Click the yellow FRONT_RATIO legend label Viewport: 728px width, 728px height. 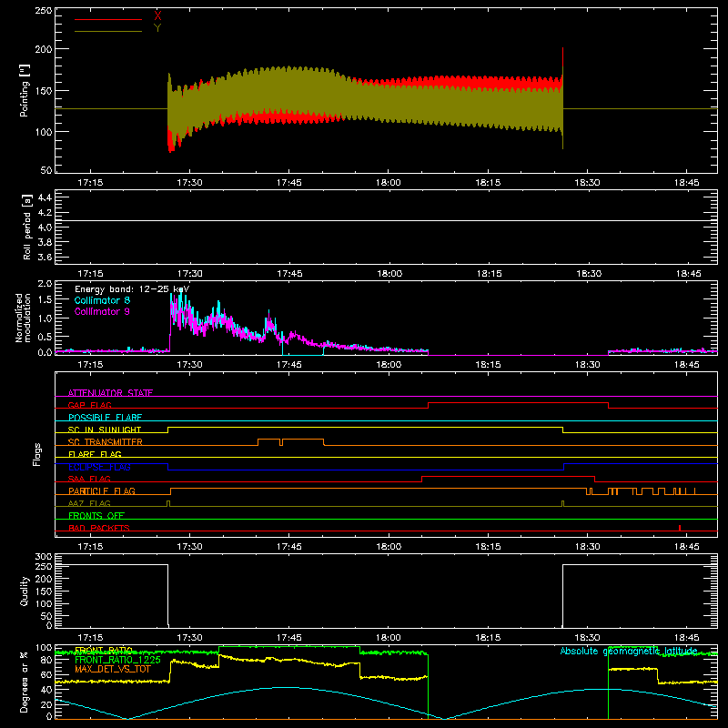point(104,651)
